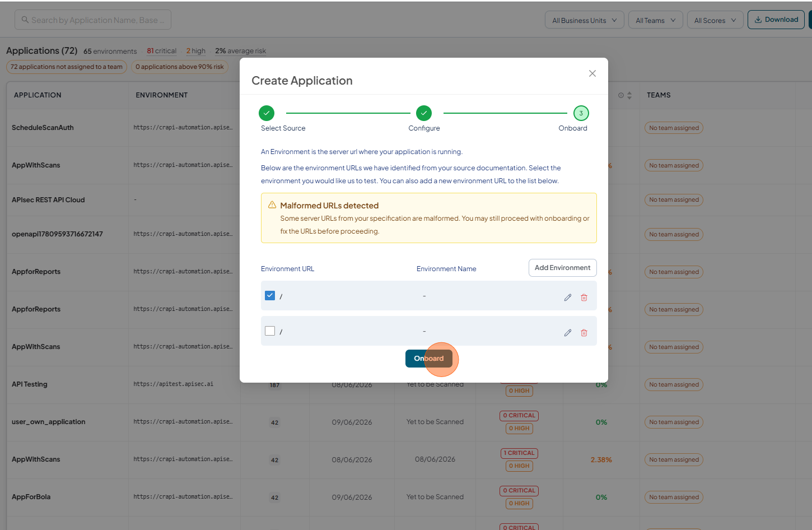The height and width of the screenshot is (530, 812).
Task: Select 0 applications above 90% risk filter
Action: [x=180, y=67]
